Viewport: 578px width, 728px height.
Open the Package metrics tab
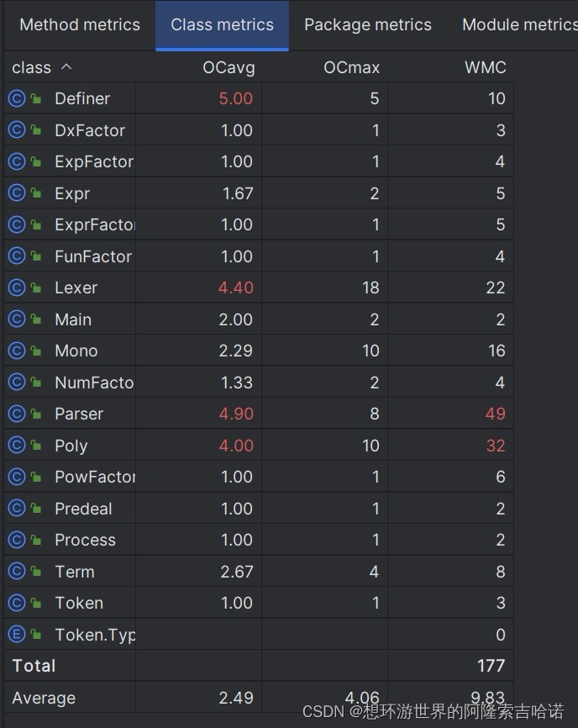(x=368, y=25)
